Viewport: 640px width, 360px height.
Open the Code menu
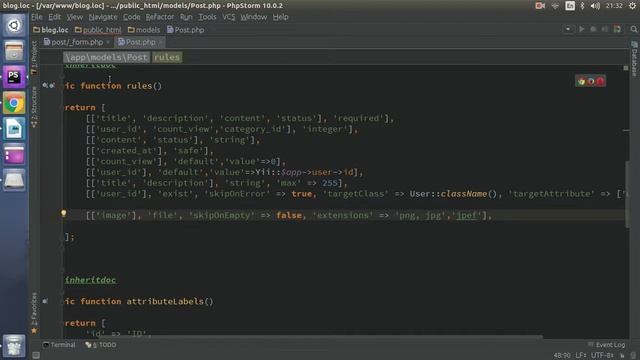(131, 17)
